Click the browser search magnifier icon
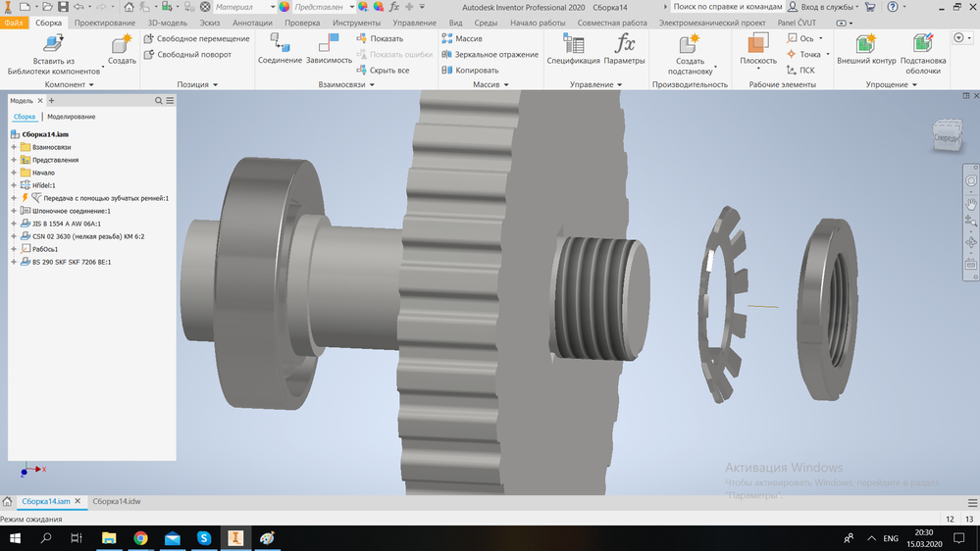Viewport: 980px width, 551px height. click(x=159, y=101)
